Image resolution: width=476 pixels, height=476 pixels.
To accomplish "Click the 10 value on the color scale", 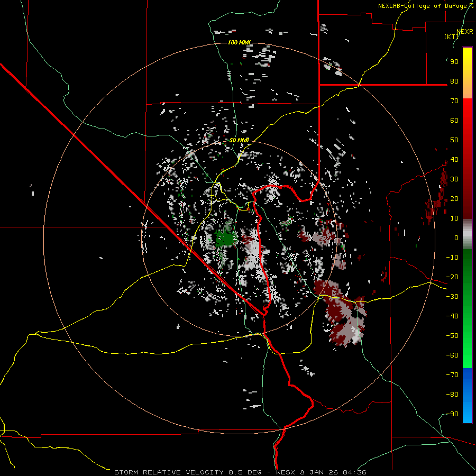I will [x=454, y=218].
